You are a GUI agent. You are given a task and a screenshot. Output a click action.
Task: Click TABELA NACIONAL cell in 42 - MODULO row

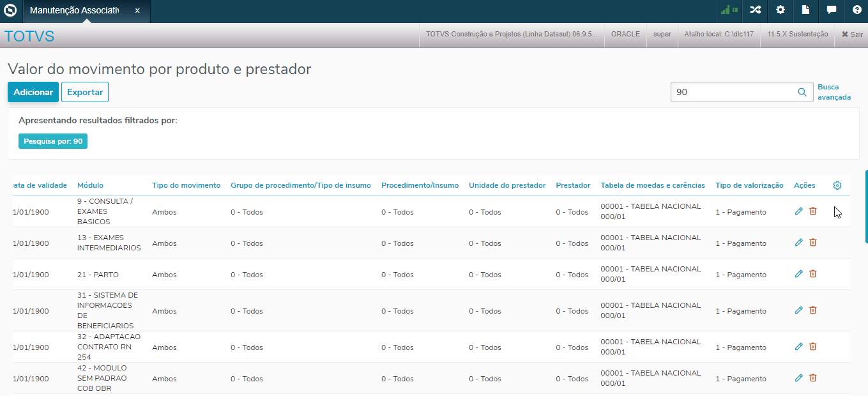coord(651,378)
